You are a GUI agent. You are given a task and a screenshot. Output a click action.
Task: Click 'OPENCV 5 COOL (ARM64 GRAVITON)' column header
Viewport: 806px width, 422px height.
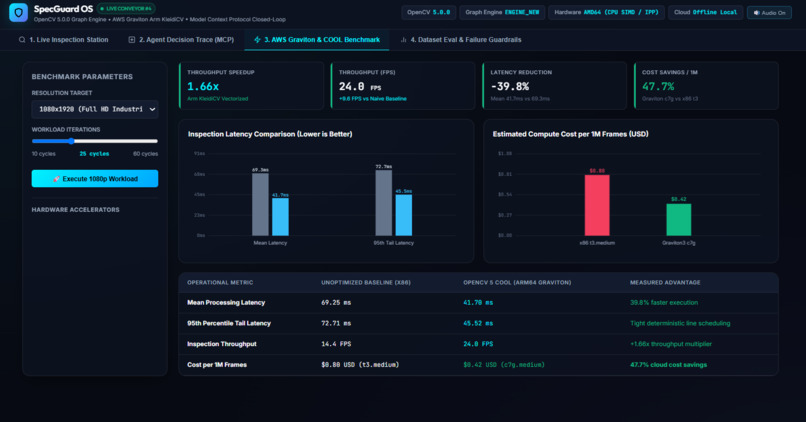pos(517,283)
